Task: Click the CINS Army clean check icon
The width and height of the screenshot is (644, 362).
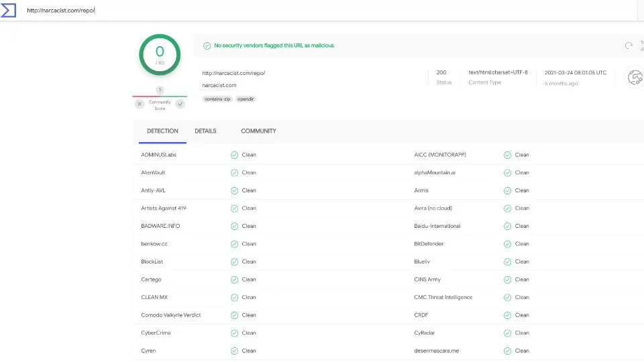Action: tap(507, 280)
